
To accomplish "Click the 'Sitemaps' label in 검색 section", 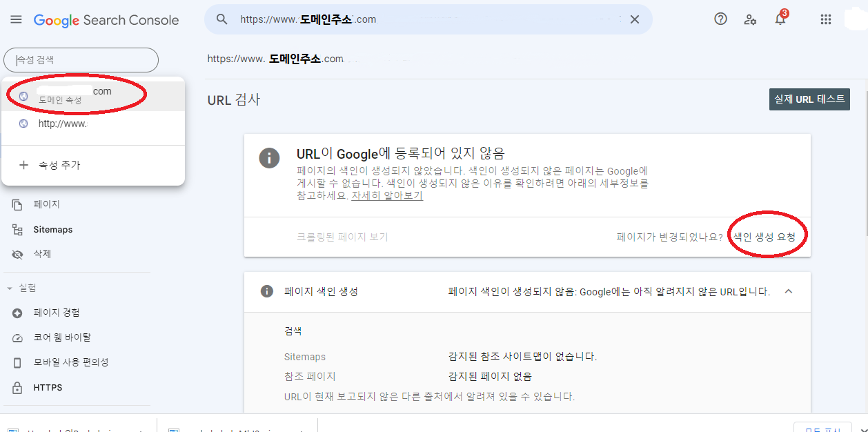I will 305,357.
